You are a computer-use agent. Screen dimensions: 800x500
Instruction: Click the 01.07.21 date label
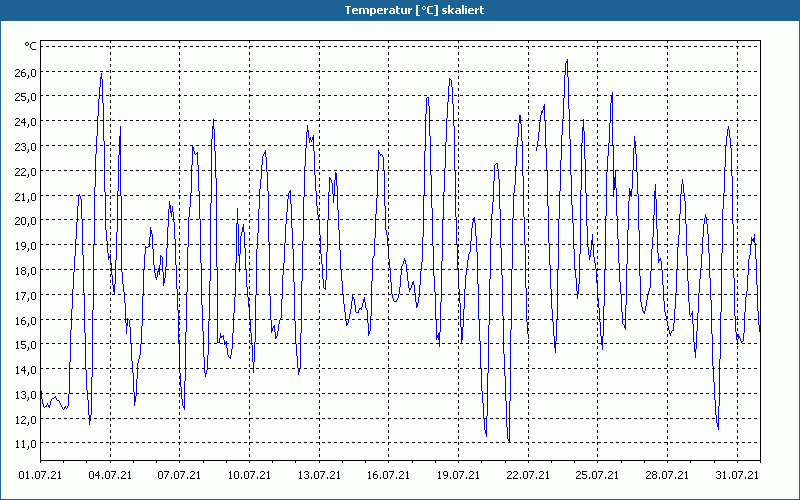click(x=40, y=475)
